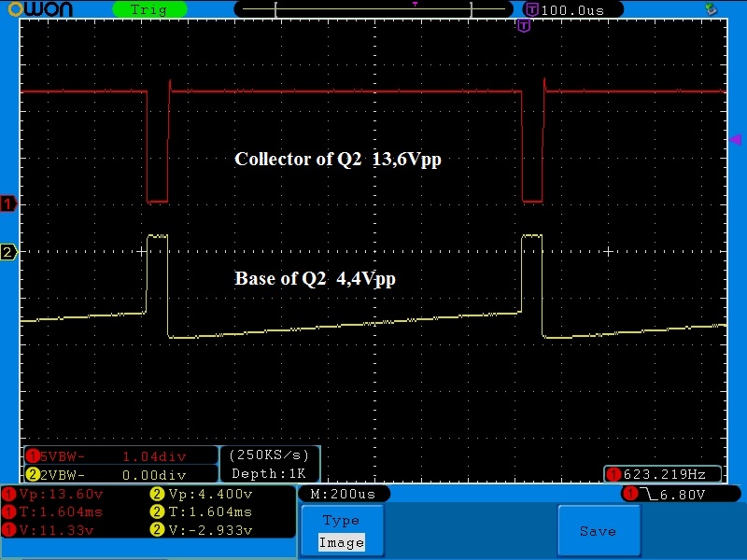Click the icon in the top-right corner
The height and width of the screenshot is (560, 747).
(712, 9)
